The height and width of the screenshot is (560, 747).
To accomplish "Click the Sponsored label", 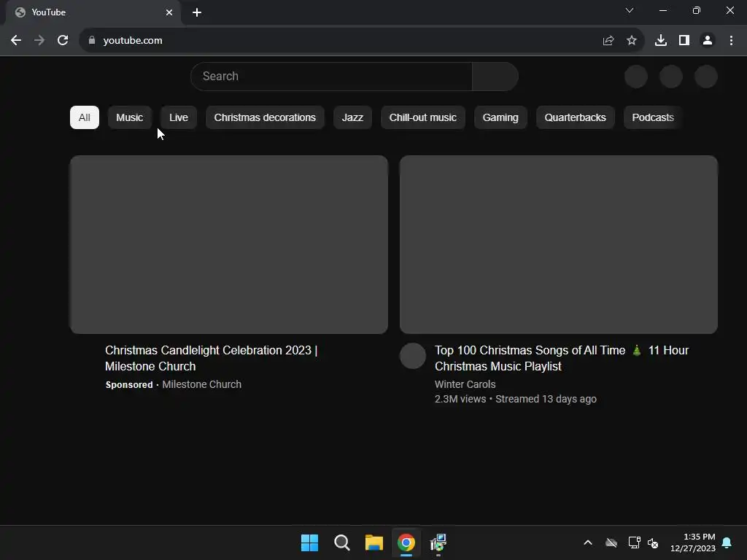I will [x=129, y=385].
